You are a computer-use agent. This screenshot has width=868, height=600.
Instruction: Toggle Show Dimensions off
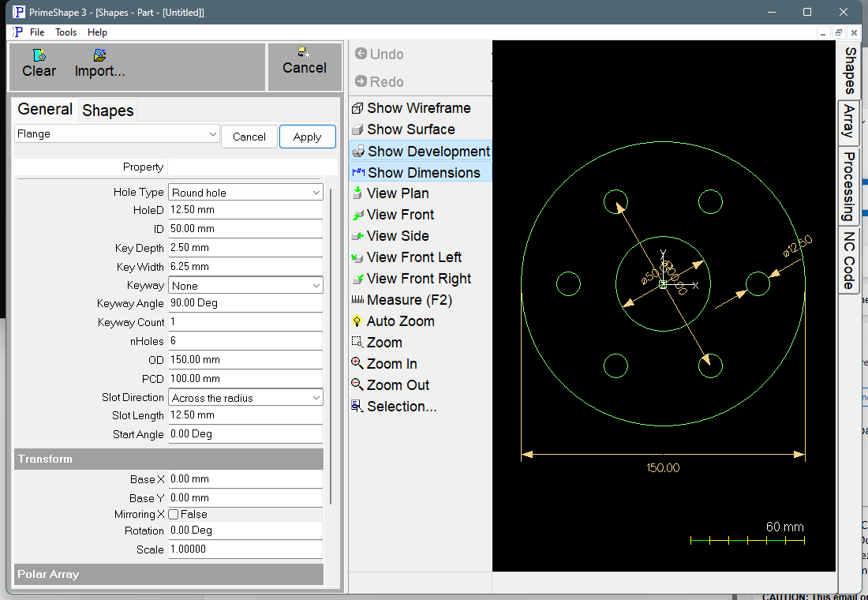point(421,172)
